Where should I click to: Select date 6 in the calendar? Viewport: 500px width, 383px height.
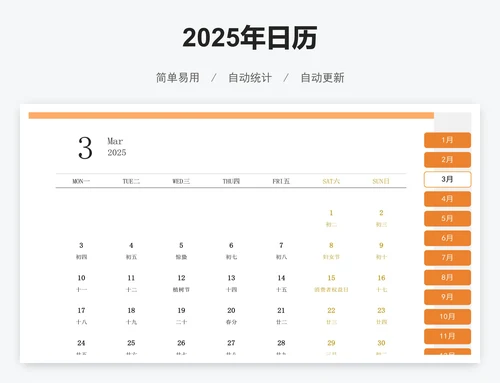pos(231,245)
